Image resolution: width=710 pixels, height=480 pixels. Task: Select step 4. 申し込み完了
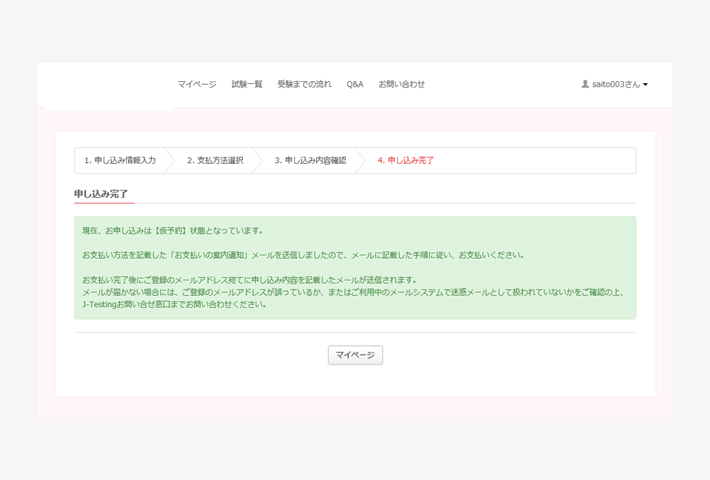(406, 160)
